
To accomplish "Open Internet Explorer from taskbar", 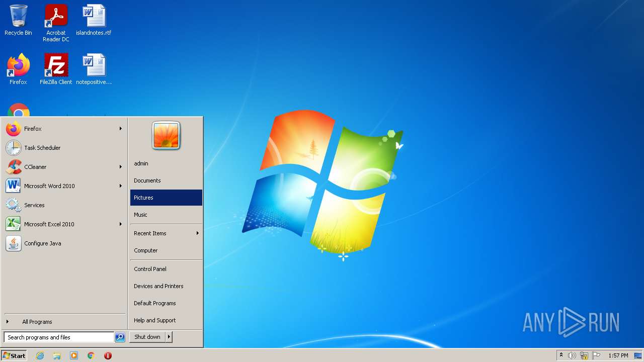I will [40, 355].
